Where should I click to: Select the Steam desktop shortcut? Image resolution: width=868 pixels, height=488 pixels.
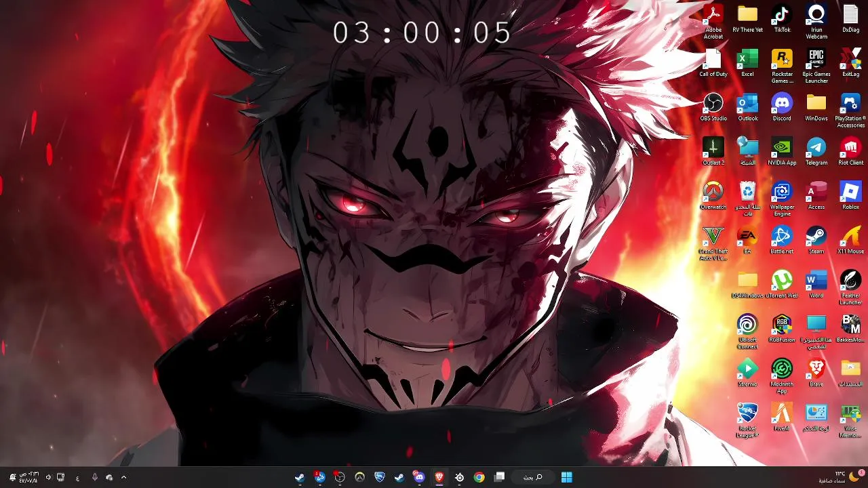click(816, 240)
